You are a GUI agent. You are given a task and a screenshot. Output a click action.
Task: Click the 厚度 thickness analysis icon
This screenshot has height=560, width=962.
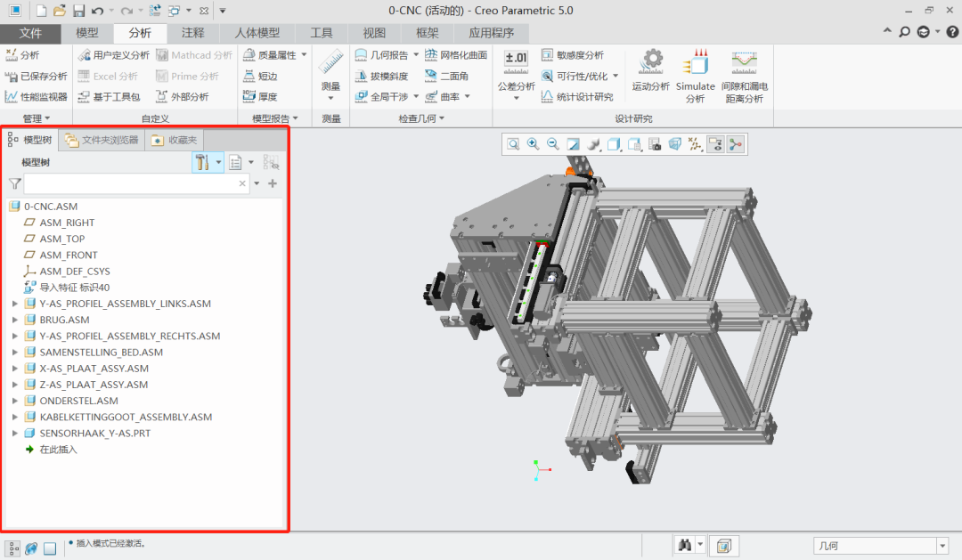[250, 96]
